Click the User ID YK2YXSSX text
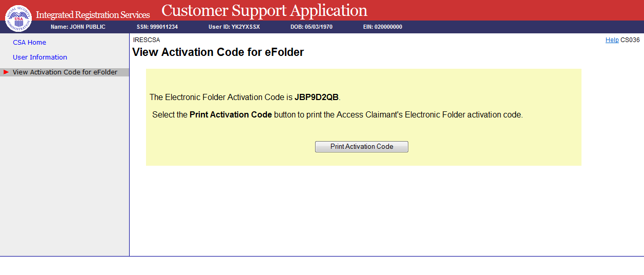 click(x=234, y=27)
